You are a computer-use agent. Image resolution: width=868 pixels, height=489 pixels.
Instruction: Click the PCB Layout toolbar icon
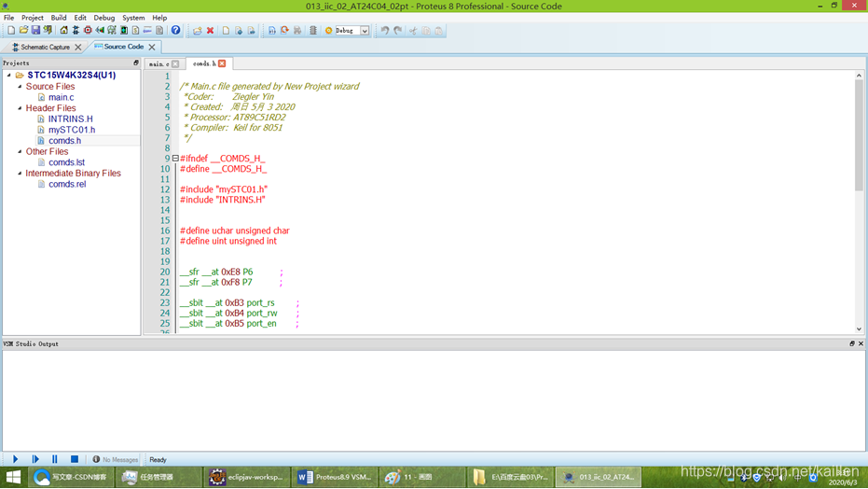tap(88, 31)
